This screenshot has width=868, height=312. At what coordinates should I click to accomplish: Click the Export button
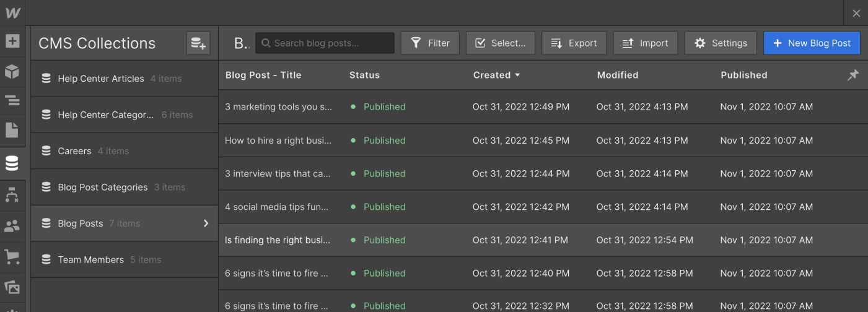[x=574, y=43]
